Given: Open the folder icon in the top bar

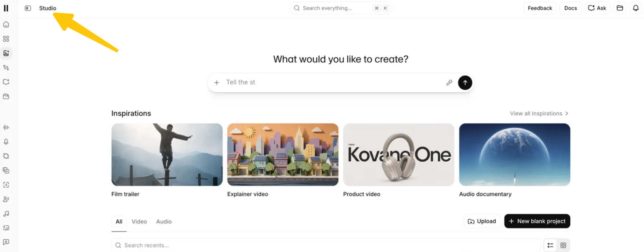Looking at the screenshot, I should [x=620, y=8].
